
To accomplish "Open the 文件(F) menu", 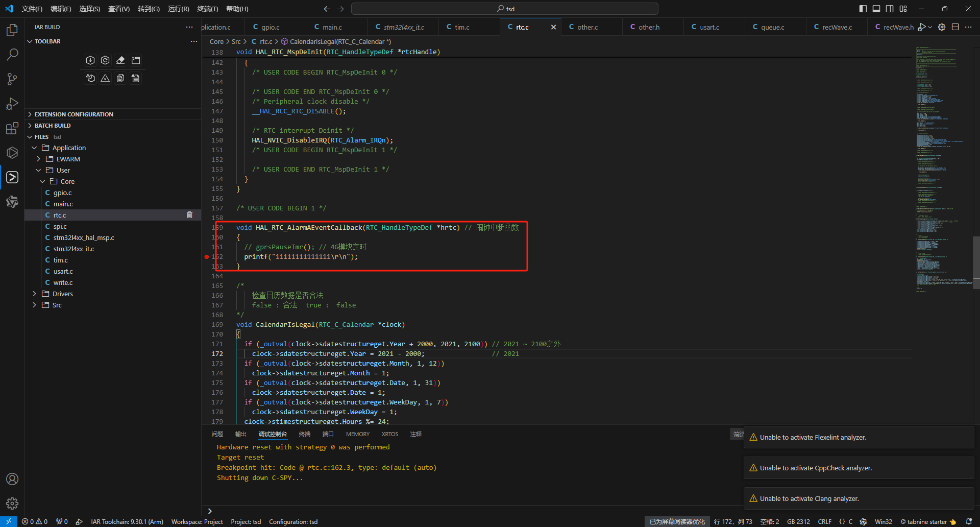I will point(32,9).
